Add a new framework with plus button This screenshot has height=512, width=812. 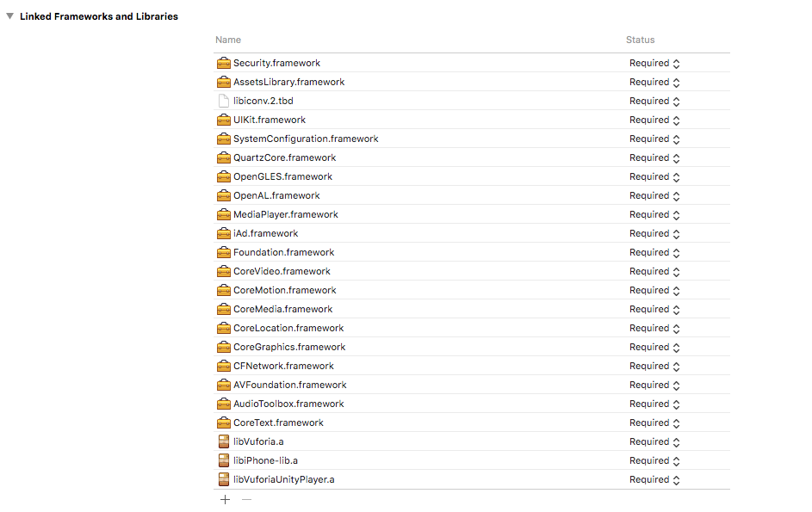point(225,499)
